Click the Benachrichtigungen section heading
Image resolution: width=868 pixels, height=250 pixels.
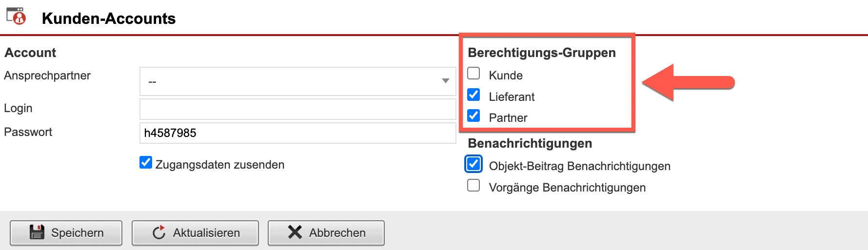530,143
